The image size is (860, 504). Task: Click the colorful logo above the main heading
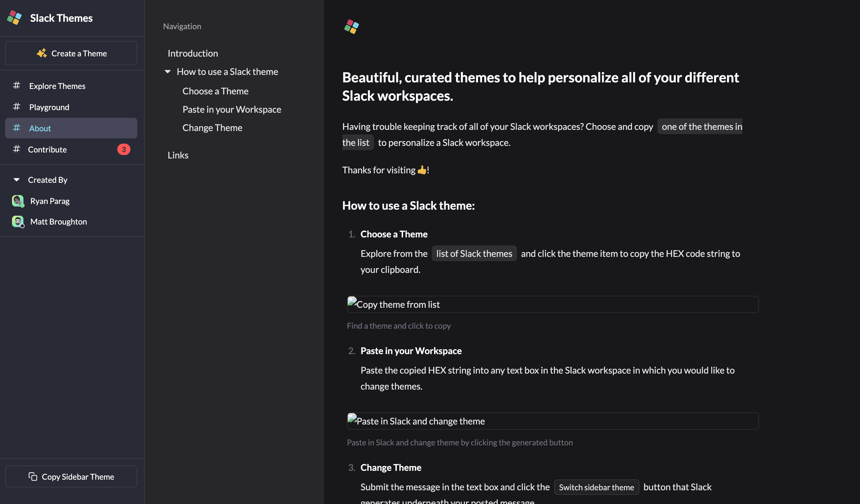(x=352, y=27)
